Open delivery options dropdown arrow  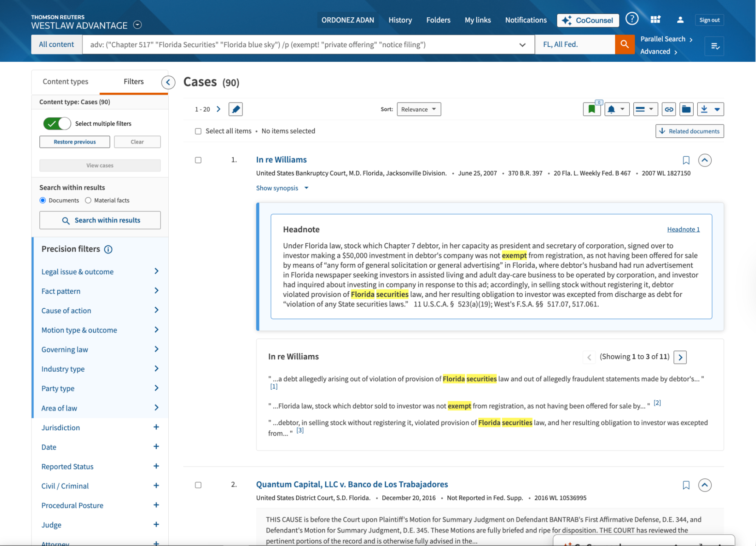717,109
